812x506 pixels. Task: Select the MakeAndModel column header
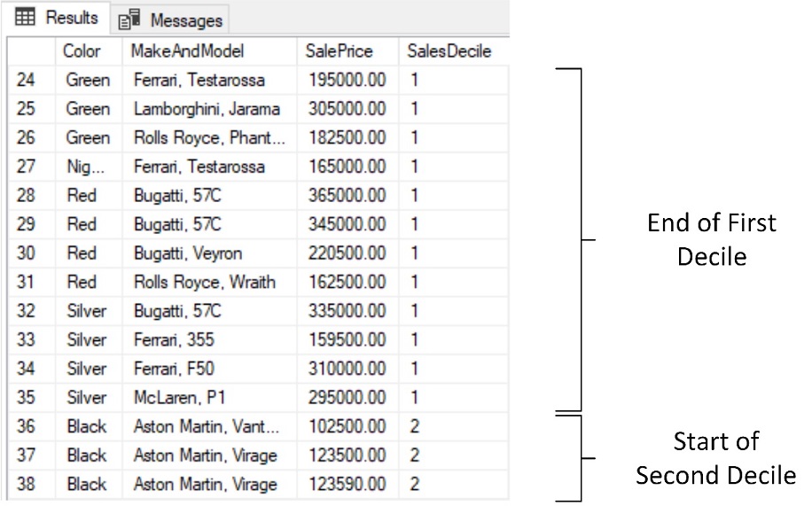187,51
